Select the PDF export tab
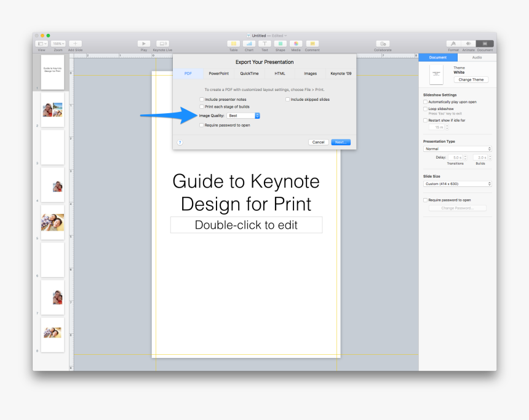This screenshot has height=420, width=529. tap(188, 74)
